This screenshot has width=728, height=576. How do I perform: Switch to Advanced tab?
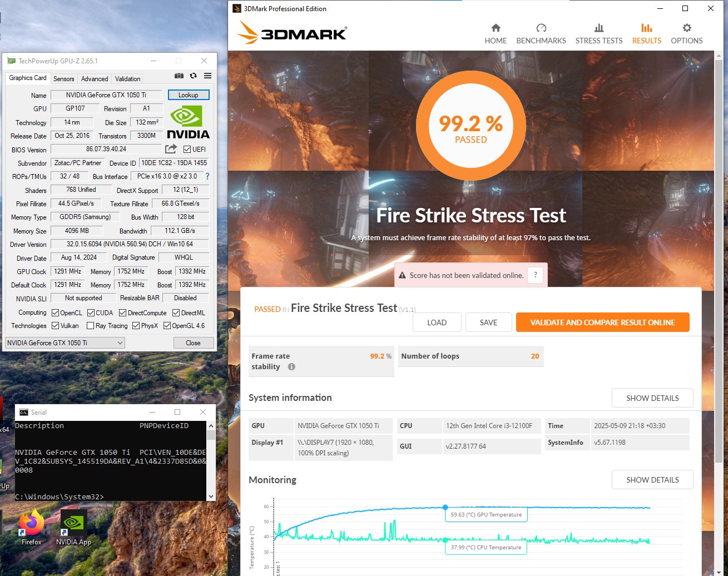click(95, 79)
